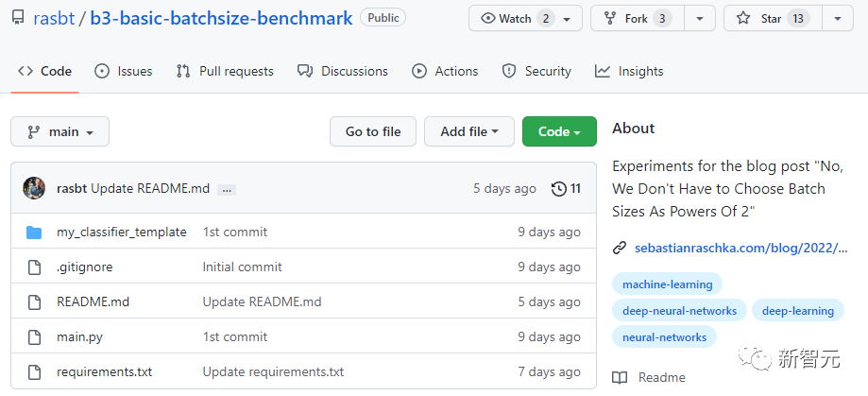Open the main branch dropdown

point(60,131)
